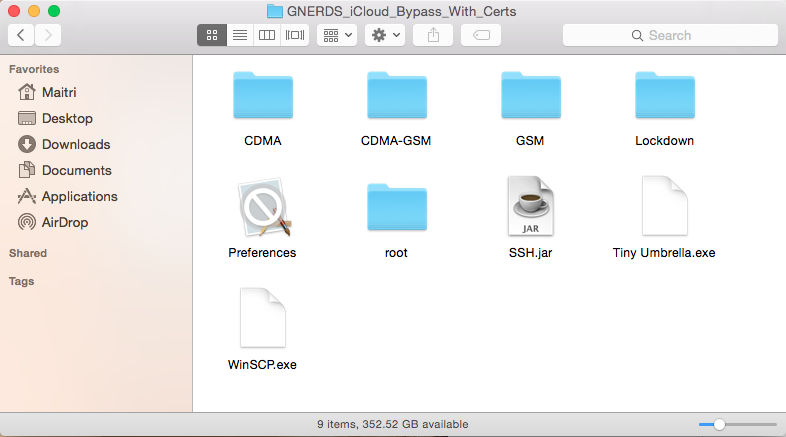Select the Tiny Umbrella.exe file icon
Viewport: 786px width, 437px height.
(665, 205)
